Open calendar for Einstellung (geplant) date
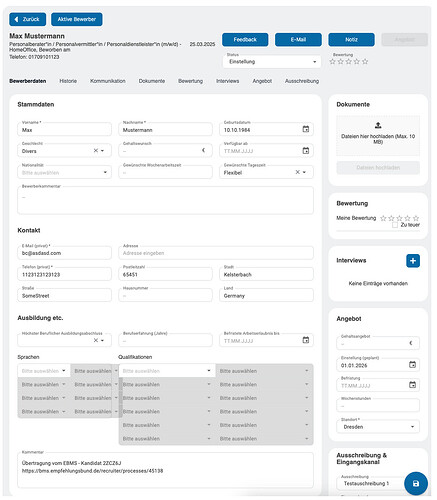Viewport: 437px width, 500px height. tap(412, 365)
